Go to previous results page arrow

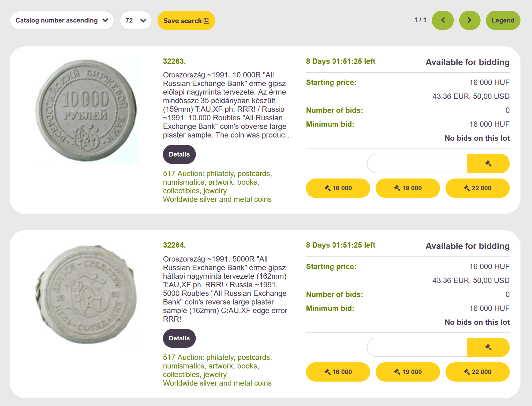tap(443, 20)
